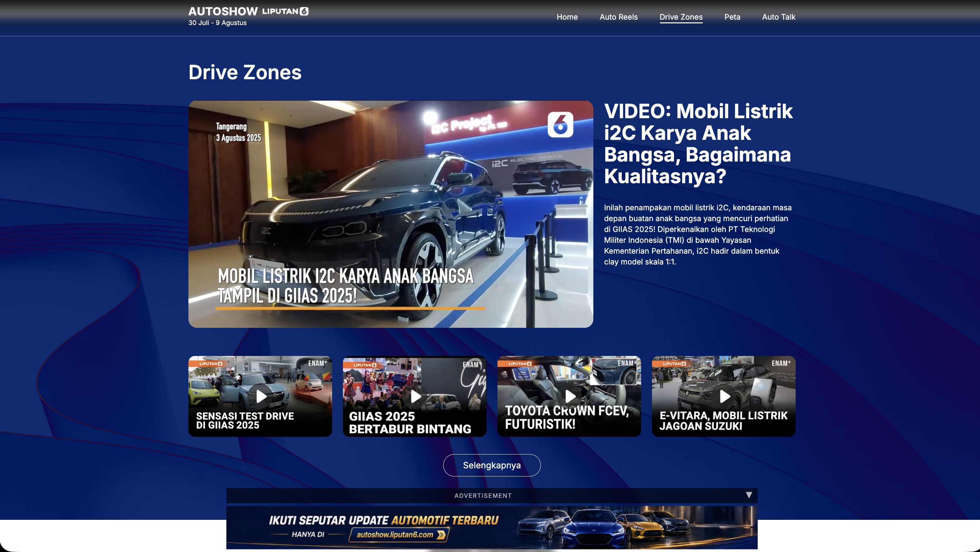The height and width of the screenshot is (552, 980).
Task: Play the Sensasi Test Drive di GIIAS video
Action: coord(260,396)
